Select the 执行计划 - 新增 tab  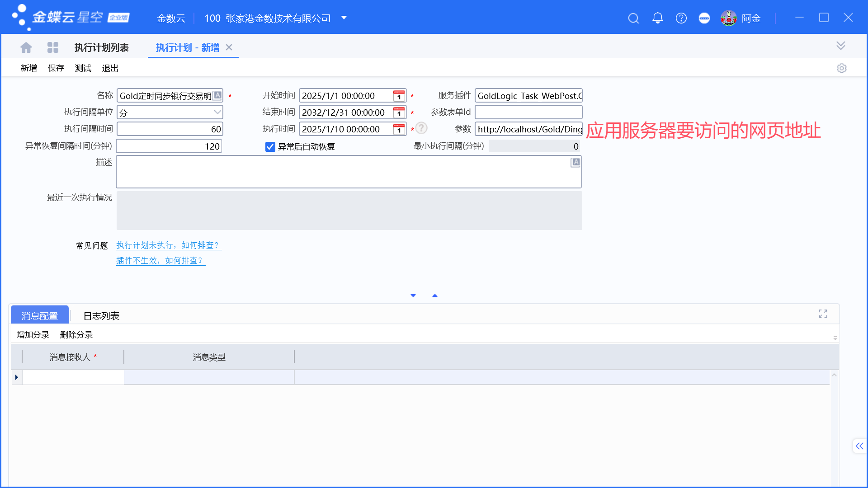pyautogui.click(x=188, y=47)
